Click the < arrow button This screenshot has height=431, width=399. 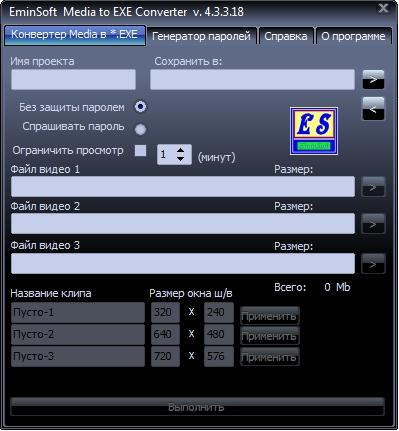[373, 109]
